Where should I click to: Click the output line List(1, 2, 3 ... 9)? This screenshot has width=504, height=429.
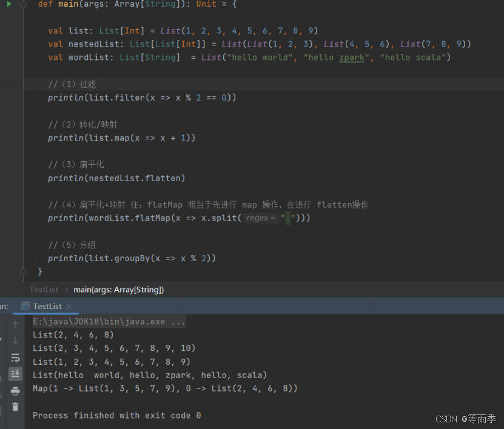coord(111,362)
